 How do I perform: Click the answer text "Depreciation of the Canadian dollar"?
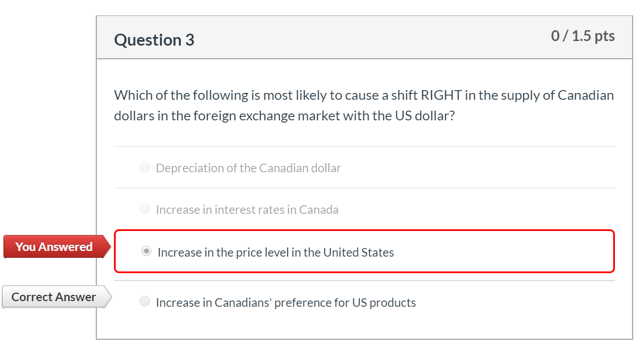pos(248,168)
